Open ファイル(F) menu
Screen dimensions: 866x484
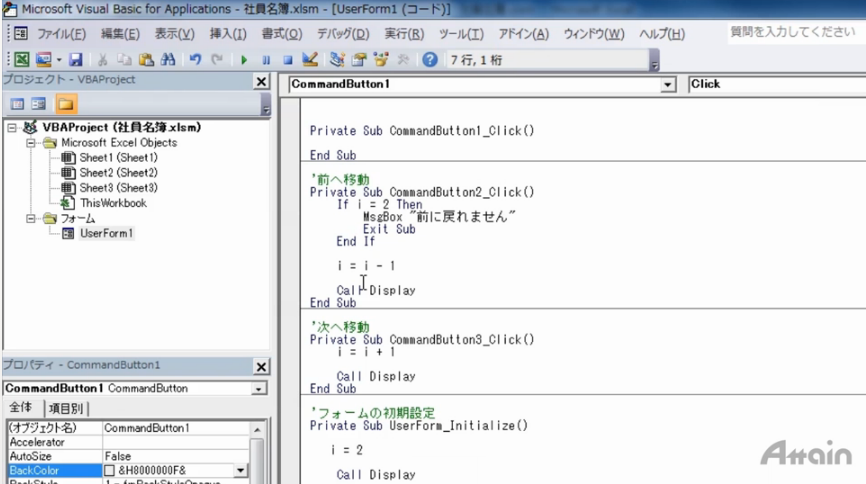point(61,34)
